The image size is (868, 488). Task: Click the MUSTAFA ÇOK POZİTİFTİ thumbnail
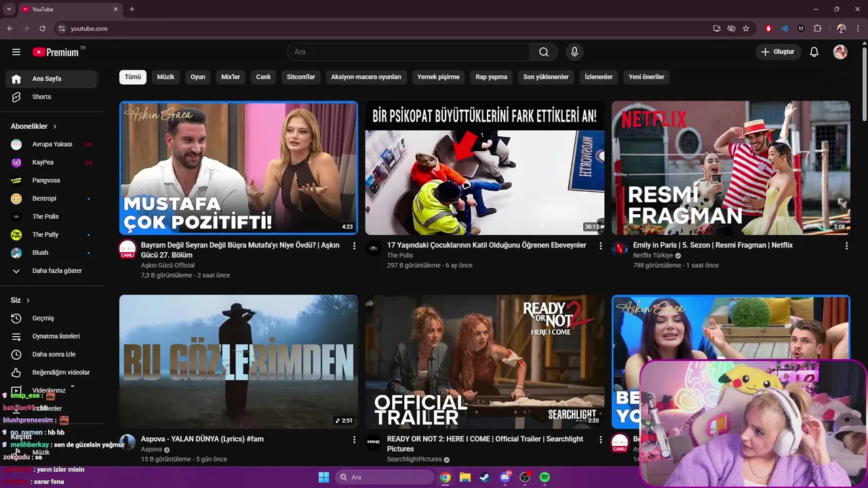pyautogui.click(x=239, y=168)
